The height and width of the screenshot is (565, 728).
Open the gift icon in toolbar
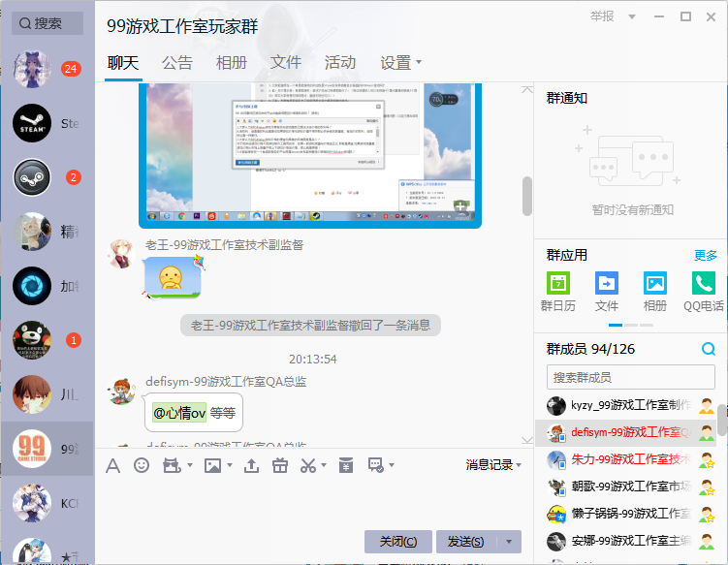coord(280,465)
